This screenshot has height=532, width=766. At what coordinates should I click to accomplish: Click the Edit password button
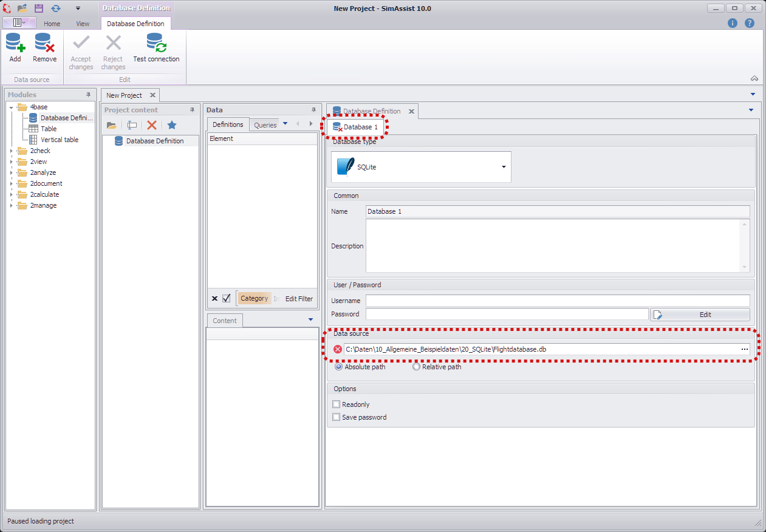click(700, 315)
